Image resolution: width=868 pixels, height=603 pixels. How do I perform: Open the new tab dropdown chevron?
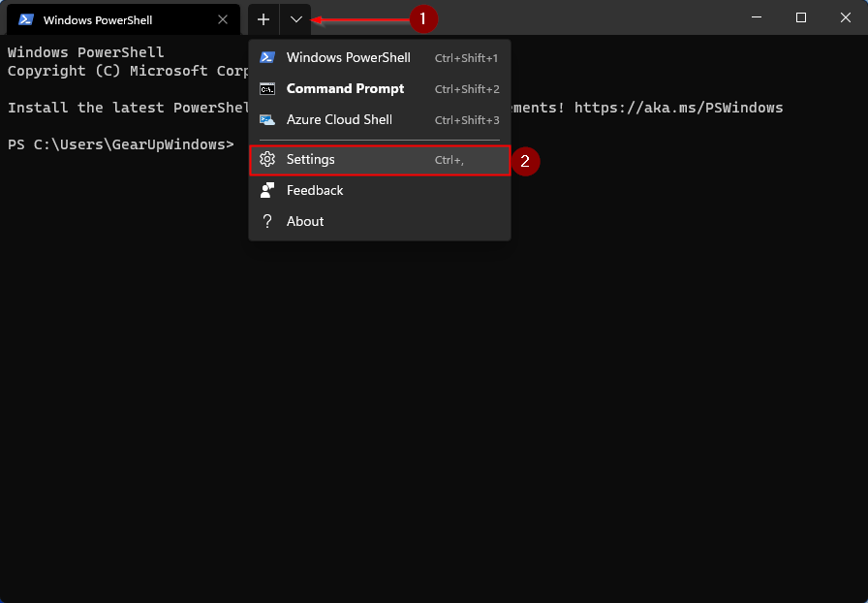pos(296,18)
